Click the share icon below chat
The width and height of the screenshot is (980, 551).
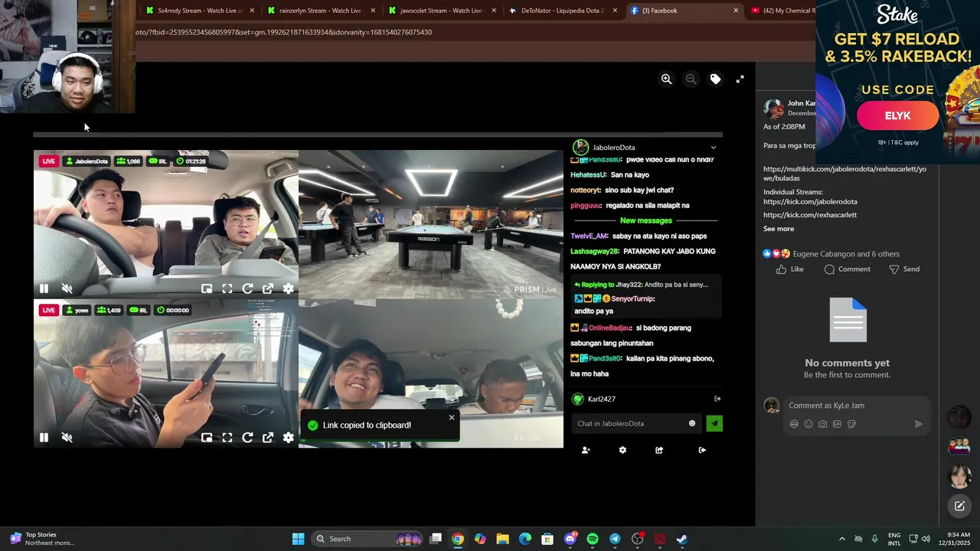coord(659,450)
